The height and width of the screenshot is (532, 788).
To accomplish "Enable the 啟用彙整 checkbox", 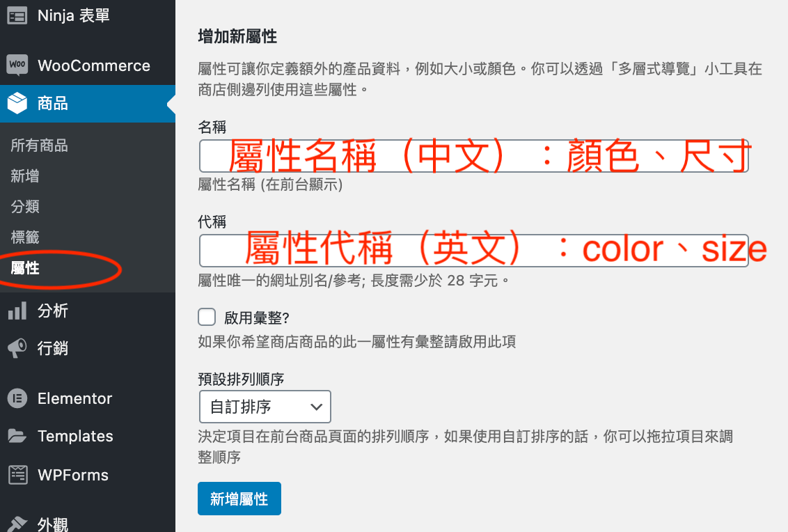I will (207, 318).
